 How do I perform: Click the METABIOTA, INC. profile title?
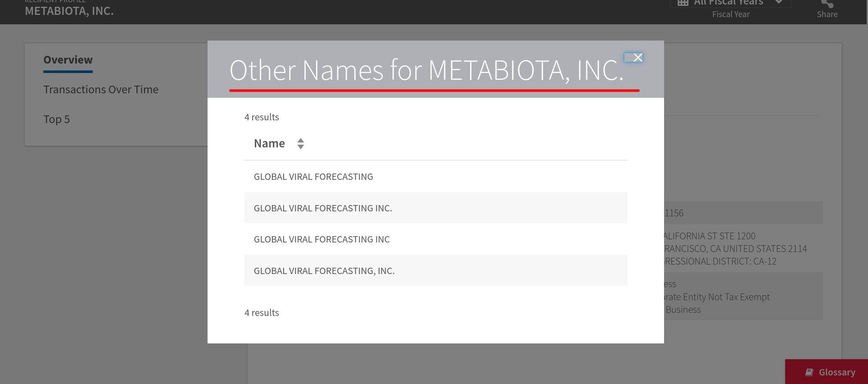point(69,11)
